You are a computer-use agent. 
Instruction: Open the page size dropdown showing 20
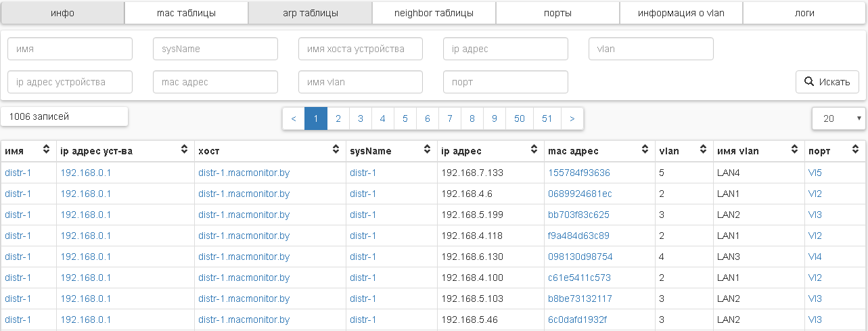(x=839, y=118)
